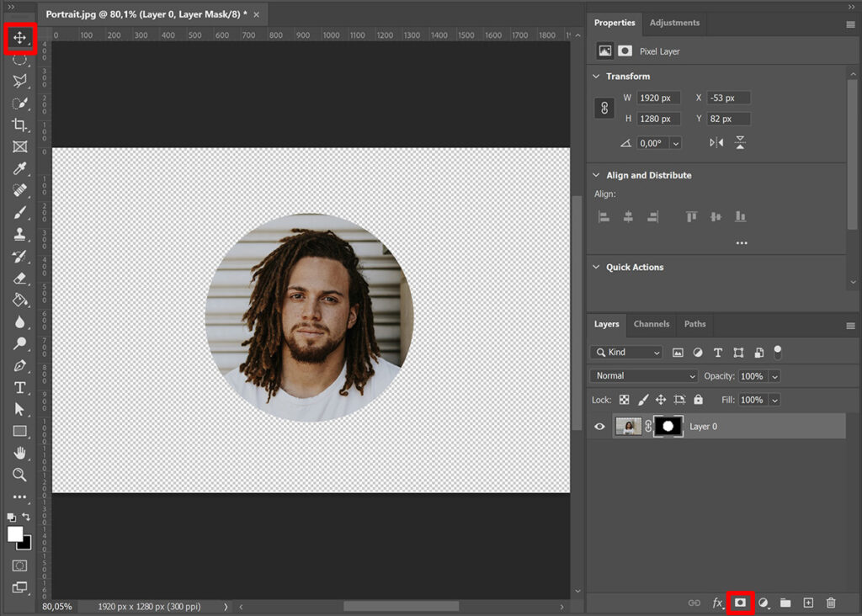Image resolution: width=862 pixels, height=616 pixels.
Task: Select the Crop tool
Action: coord(20,125)
